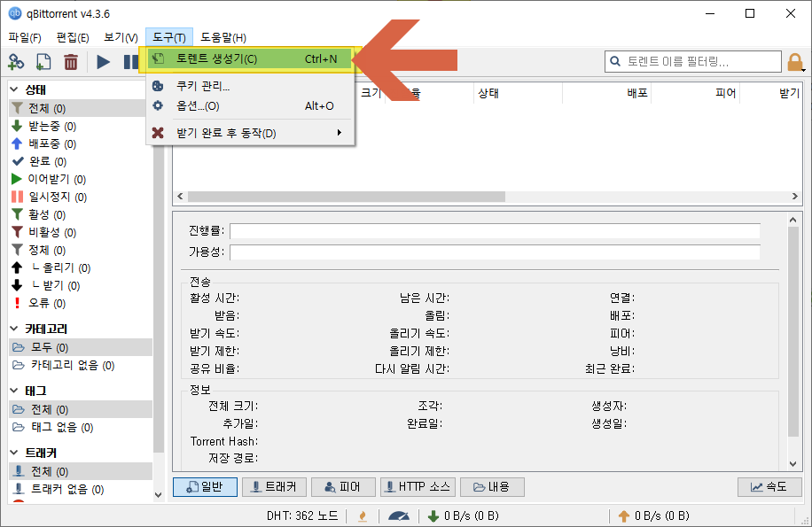Collapse the 상태 section
Viewport: 812px width, 527px height.
coord(14,89)
